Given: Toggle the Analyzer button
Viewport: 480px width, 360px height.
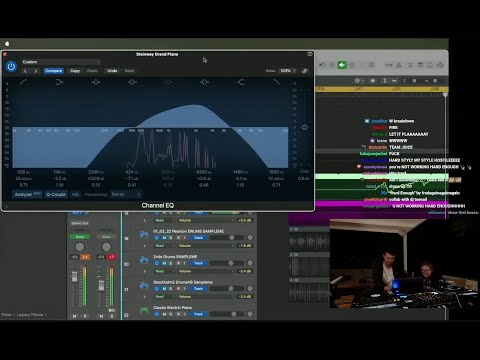Looking at the screenshot, I should pyautogui.click(x=28, y=194).
